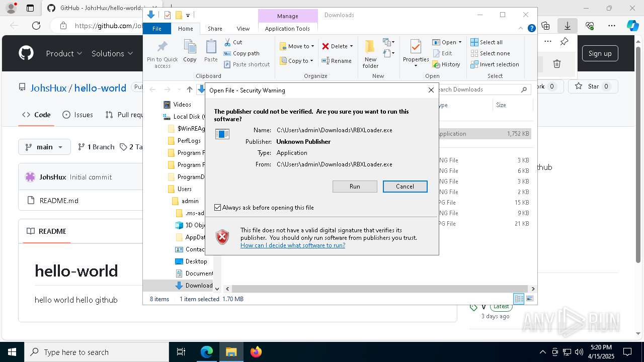The width and height of the screenshot is (644, 362).
Task: Click GitHub logo in header
Action: (x=26, y=53)
